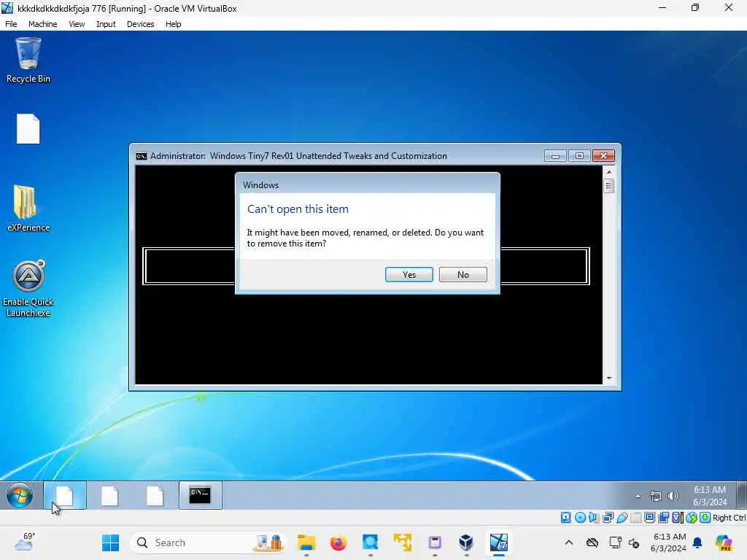
Task: Open host weather widget showing 69°
Action: tap(25, 542)
